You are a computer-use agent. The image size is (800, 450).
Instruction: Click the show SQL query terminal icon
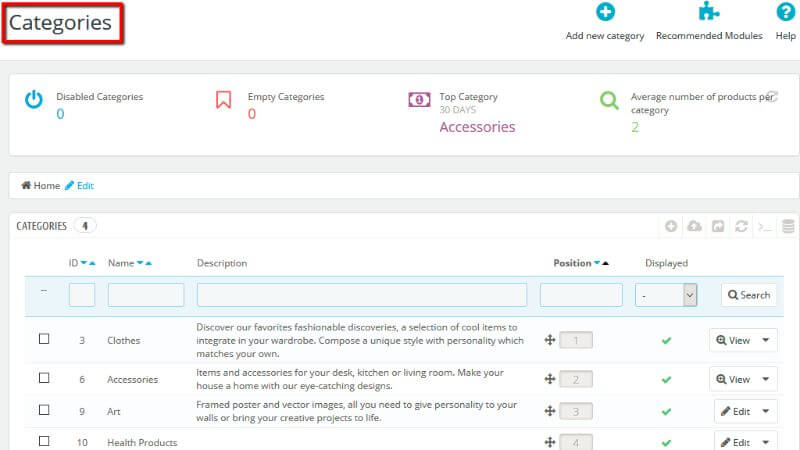click(764, 227)
